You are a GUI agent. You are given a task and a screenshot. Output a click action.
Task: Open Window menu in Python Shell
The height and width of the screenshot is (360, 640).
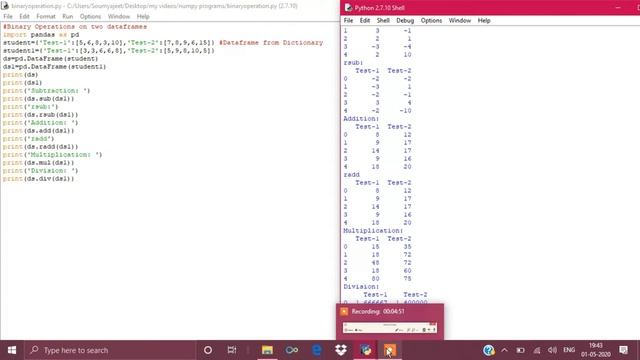[460, 20]
